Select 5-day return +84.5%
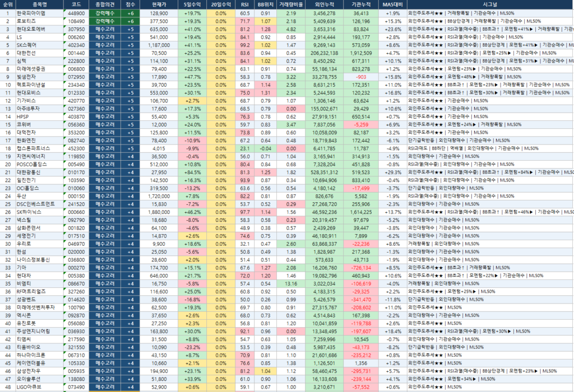 tap(192, 172)
